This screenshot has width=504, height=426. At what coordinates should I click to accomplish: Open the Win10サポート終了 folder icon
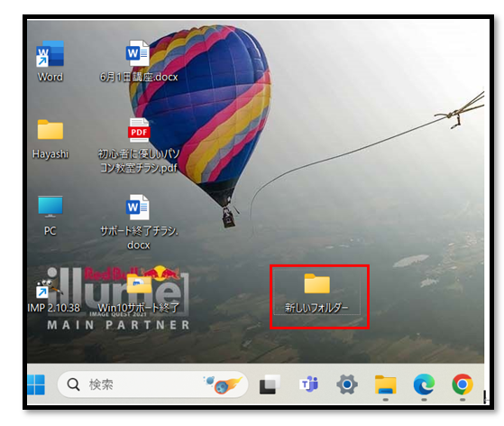pyautogui.click(x=139, y=283)
